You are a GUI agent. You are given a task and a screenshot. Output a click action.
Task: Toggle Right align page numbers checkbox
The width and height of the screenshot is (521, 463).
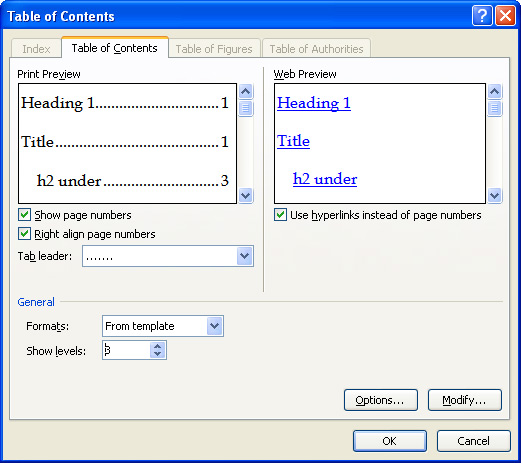(x=24, y=234)
